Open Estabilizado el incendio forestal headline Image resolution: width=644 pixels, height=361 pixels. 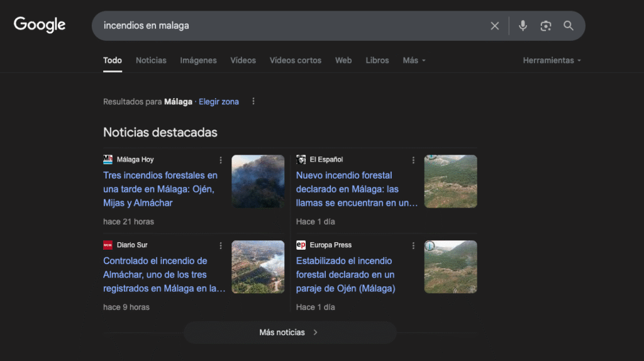tap(345, 274)
